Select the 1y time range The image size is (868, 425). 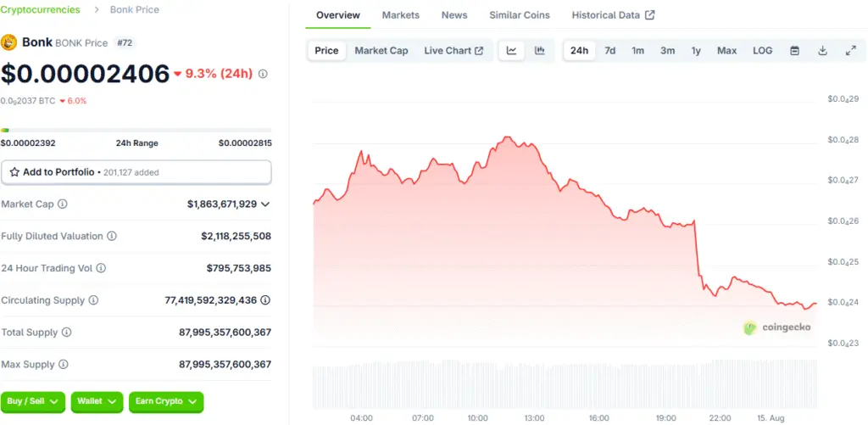point(696,50)
